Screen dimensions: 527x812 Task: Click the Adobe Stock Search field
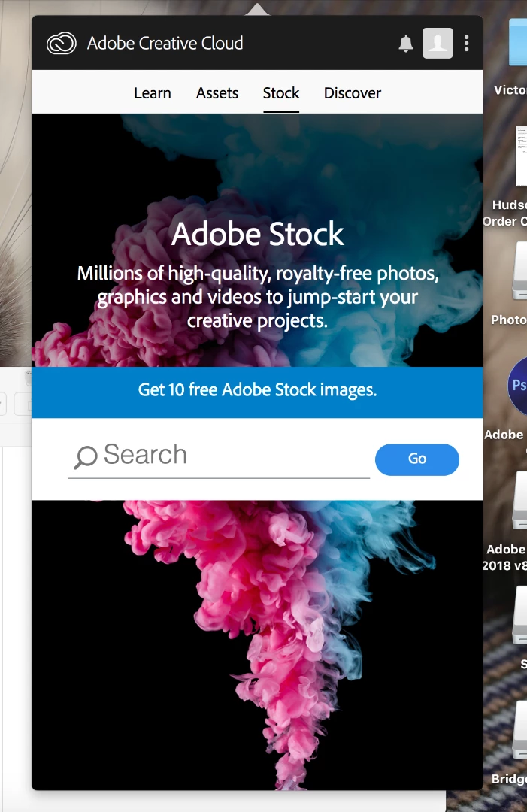(x=219, y=457)
